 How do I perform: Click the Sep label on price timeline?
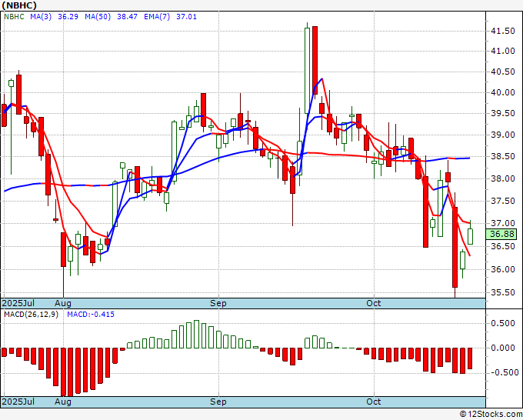tap(218, 303)
